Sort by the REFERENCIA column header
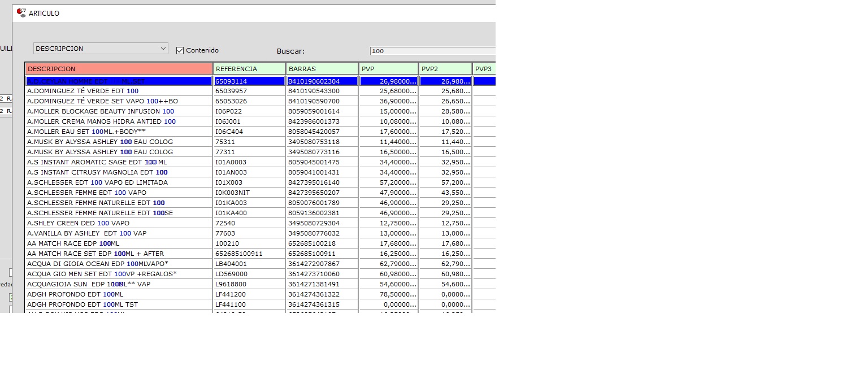Viewport: 868px width, 366px height. (x=249, y=69)
